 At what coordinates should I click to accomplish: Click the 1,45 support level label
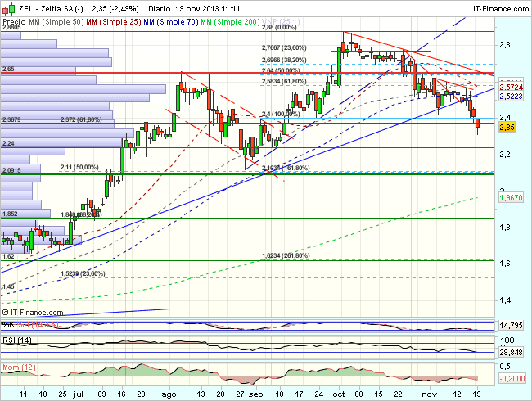8,286
